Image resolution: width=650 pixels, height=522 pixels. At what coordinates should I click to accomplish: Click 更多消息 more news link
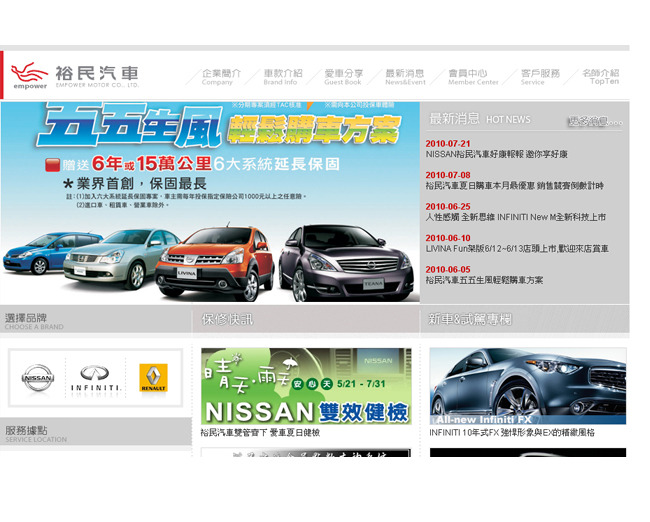tap(595, 121)
